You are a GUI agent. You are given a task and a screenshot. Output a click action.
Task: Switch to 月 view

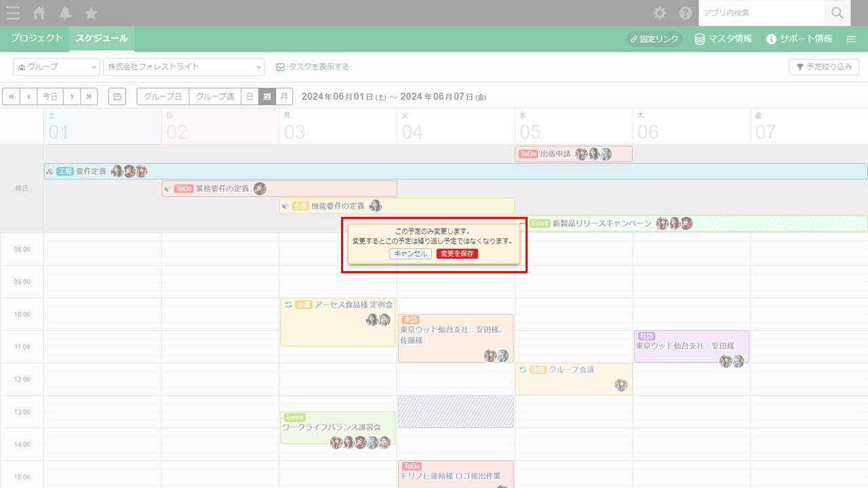pyautogui.click(x=285, y=96)
